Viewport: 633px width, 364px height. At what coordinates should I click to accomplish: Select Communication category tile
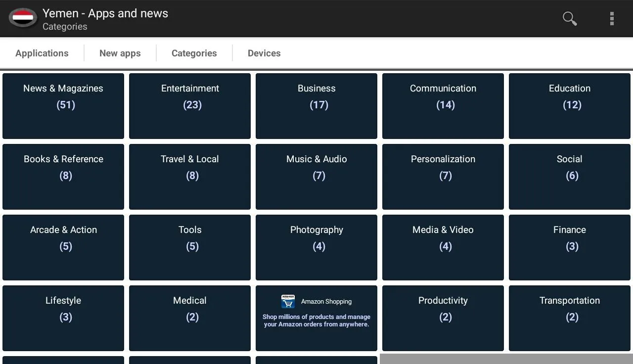point(443,106)
